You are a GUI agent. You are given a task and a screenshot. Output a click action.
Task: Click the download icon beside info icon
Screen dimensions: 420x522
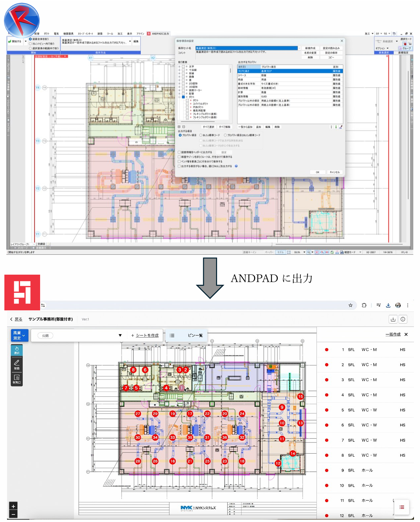[393, 319]
